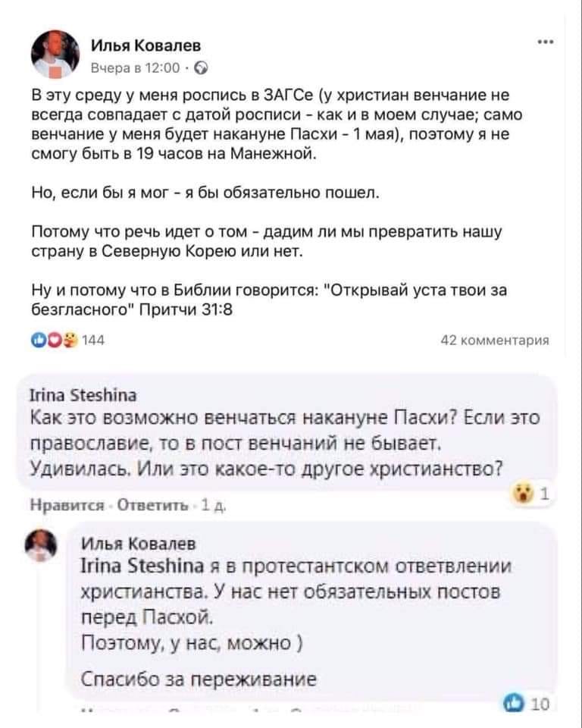This screenshot has height=728, width=582.
Task: Open Irina Steshina's profile from the comment name
Action: click(83, 395)
